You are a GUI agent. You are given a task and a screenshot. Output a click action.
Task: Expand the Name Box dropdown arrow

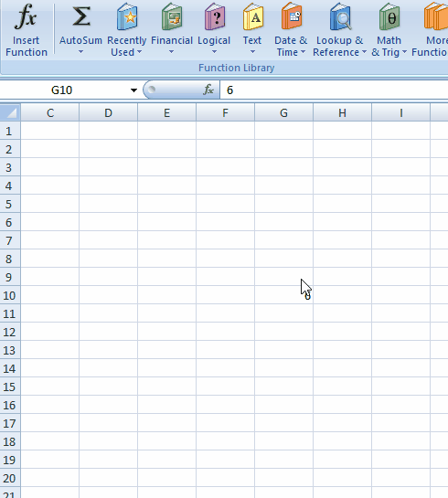tap(133, 90)
